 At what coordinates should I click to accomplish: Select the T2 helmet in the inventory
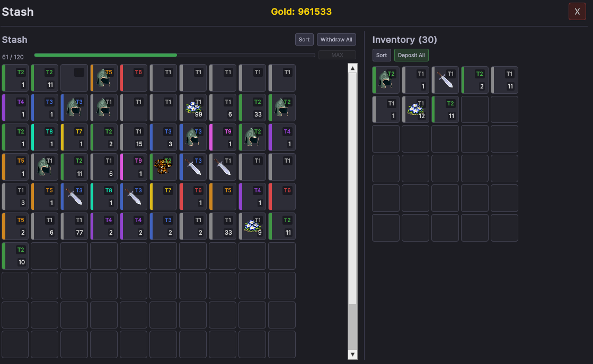point(386,80)
